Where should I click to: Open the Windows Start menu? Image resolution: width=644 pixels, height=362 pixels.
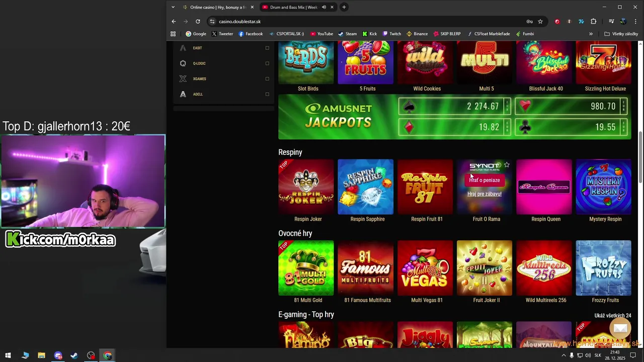[x=8, y=355]
